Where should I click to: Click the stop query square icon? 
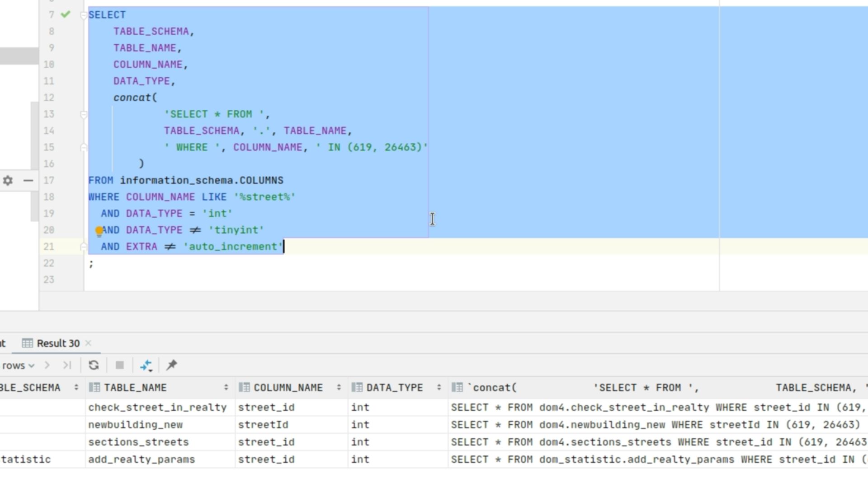coord(120,365)
